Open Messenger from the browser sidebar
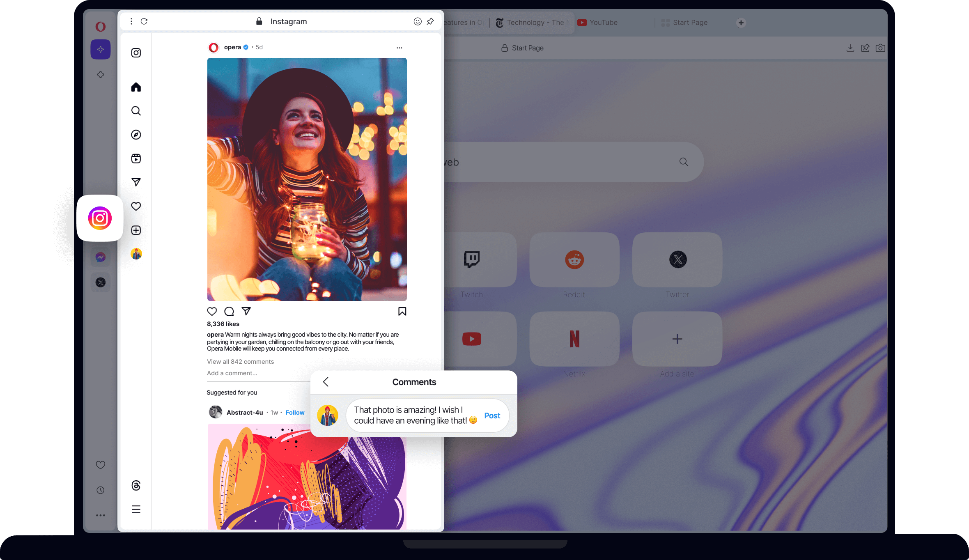Viewport: 969px width, 560px height. click(x=100, y=257)
